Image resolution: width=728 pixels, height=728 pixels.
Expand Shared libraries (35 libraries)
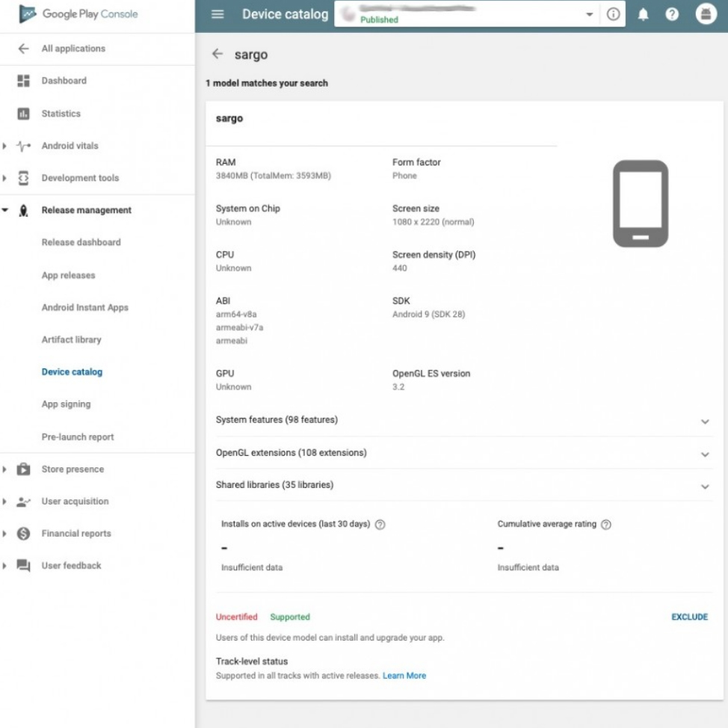704,486
